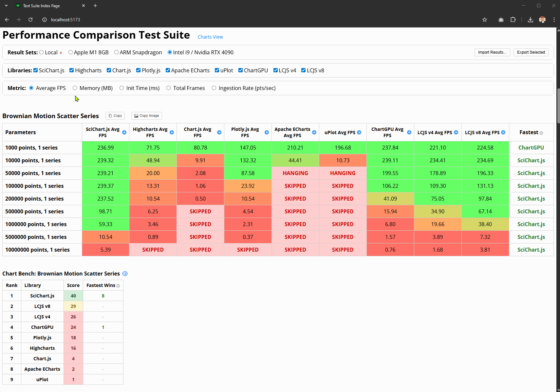This screenshot has width=560, height=392.
Task: Open the browser Downloads icon
Action: coord(530,20)
